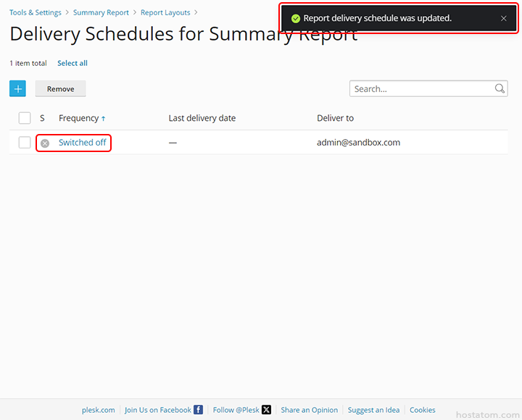
Task: Go to Summary Report breadcrumb
Action: tap(101, 12)
